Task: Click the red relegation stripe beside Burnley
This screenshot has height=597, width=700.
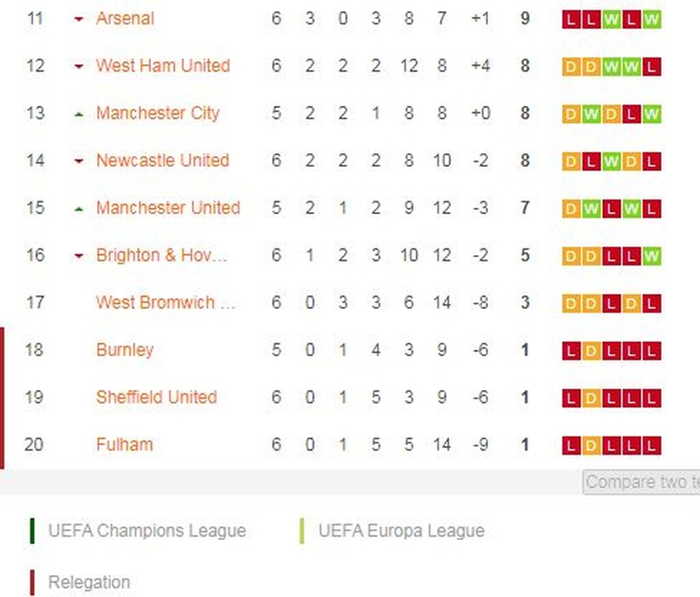Action: tap(3, 350)
